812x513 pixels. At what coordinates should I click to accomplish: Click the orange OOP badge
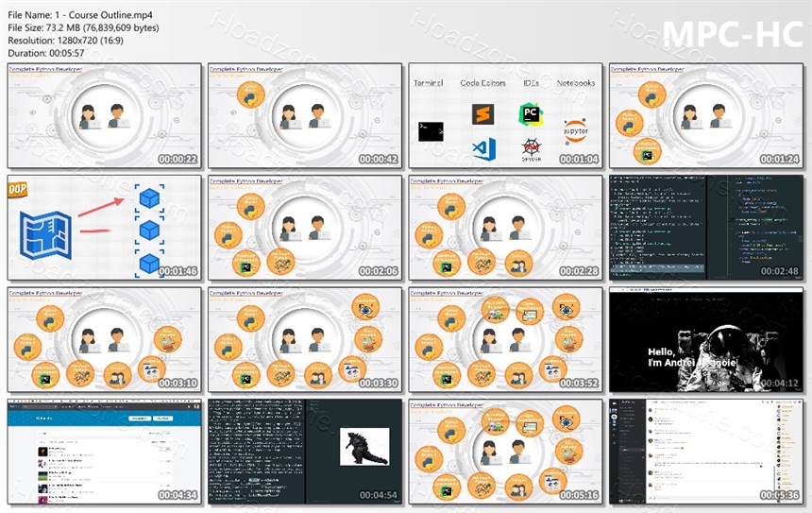point(18,190)
